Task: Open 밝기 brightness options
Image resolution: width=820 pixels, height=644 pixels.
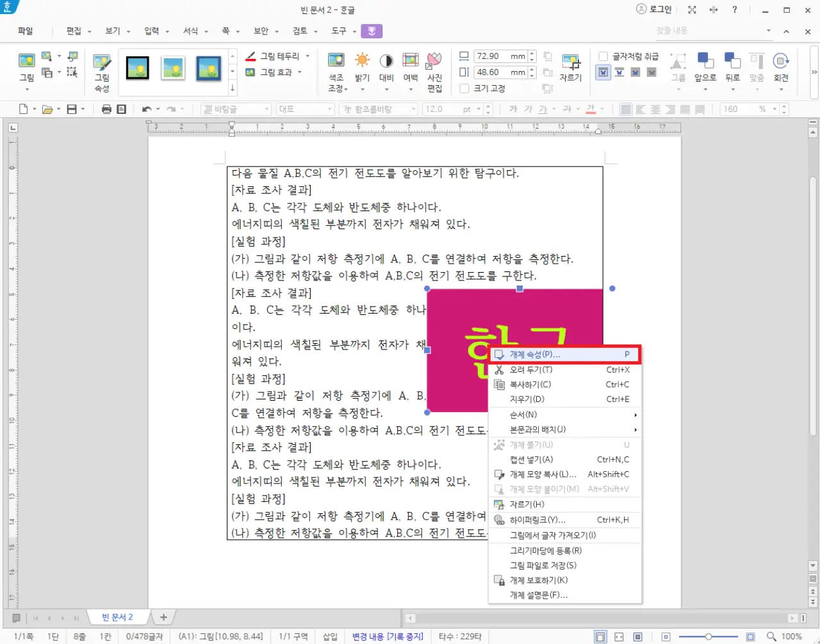Action: [363, 72]
